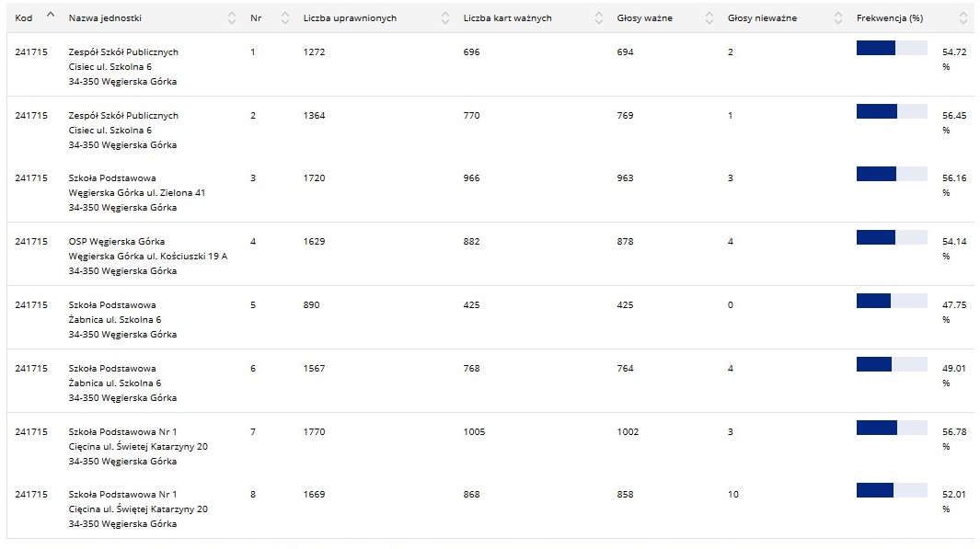Click sort arrows in Nazwa jednostki column
The width and height of the screenshot is (980, 549).
pos(231,18)
